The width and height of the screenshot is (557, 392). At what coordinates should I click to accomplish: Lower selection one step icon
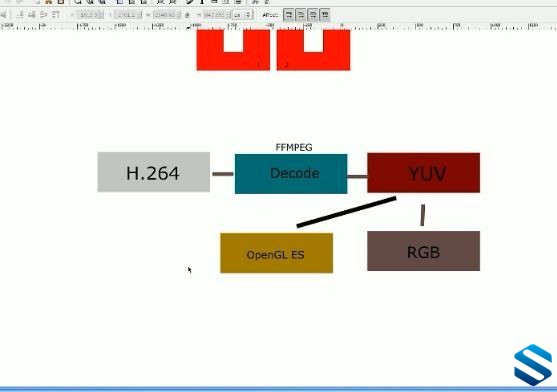click(44, 15)
